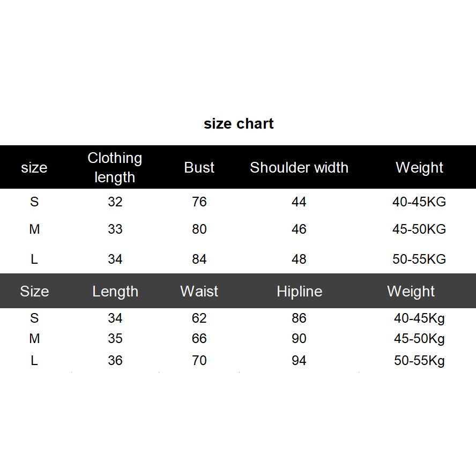Select the "50-55Kg" weight in bottom table
This screenshot has width=476, height=476.
pos(419,361)
